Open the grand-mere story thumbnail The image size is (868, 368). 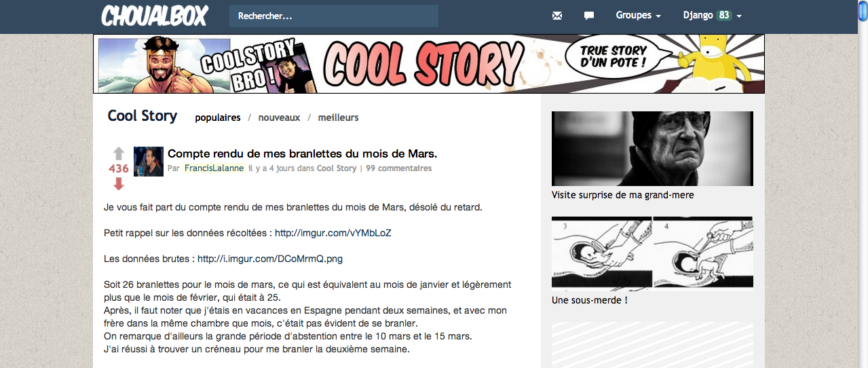(x=652, y=149)
